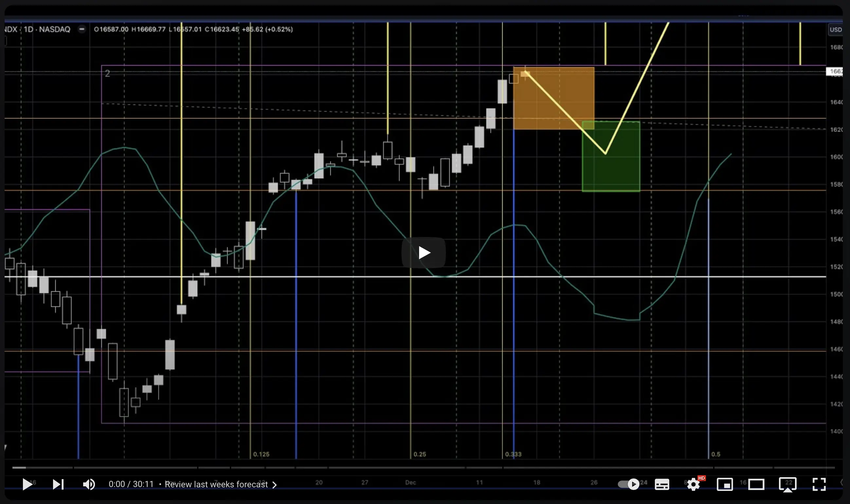Click the orange forecast box on the chart
850x504 pixels.
[x=553, y=98]
